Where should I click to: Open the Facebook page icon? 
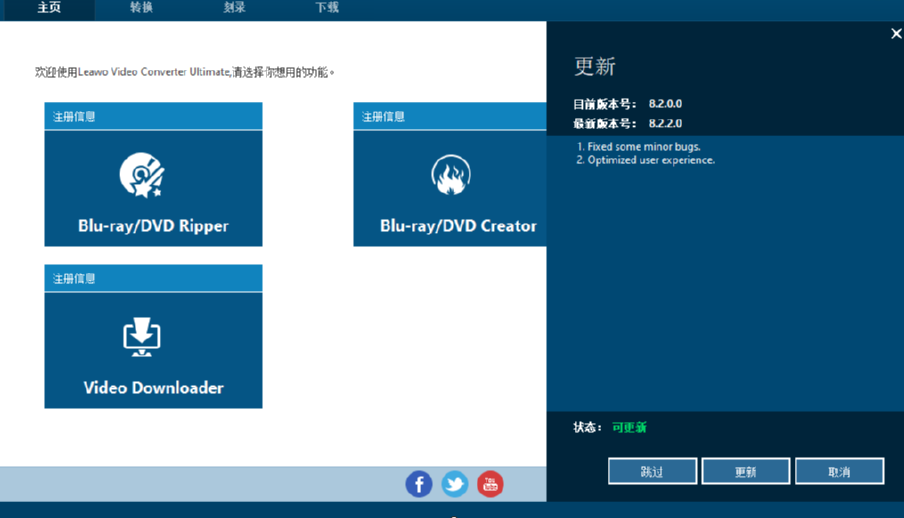pos(419,484)
